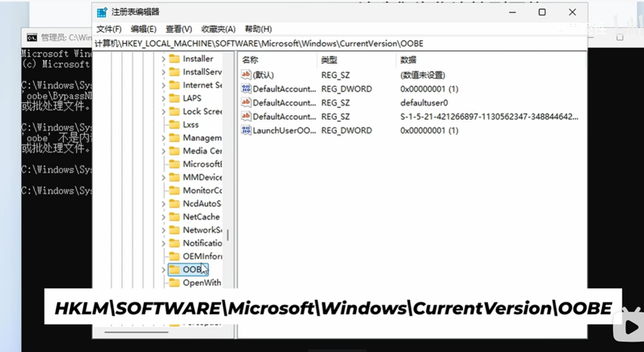Expand the Lock Scree key chevron
This screenshot has height=352, width=644.
click(164, 112)
